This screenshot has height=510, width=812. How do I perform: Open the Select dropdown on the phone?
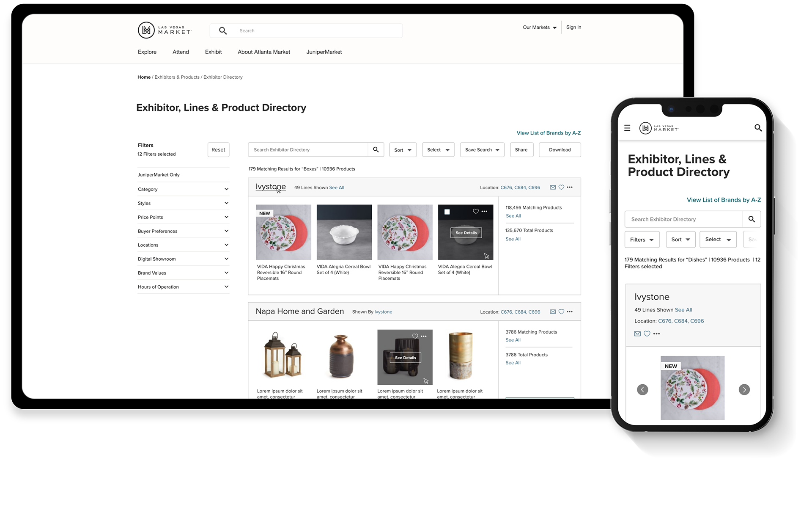click(718, 240)
